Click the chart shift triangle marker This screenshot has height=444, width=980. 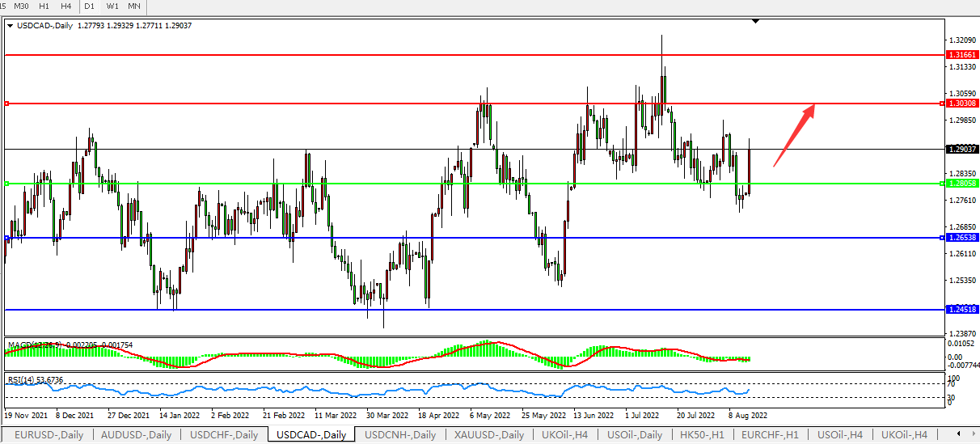click(x=755, y=21)
